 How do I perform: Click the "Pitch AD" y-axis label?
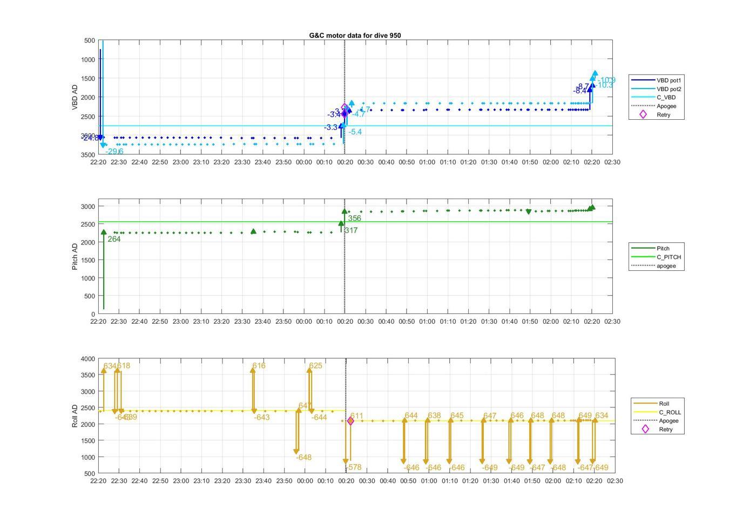(x=75, y=256)
